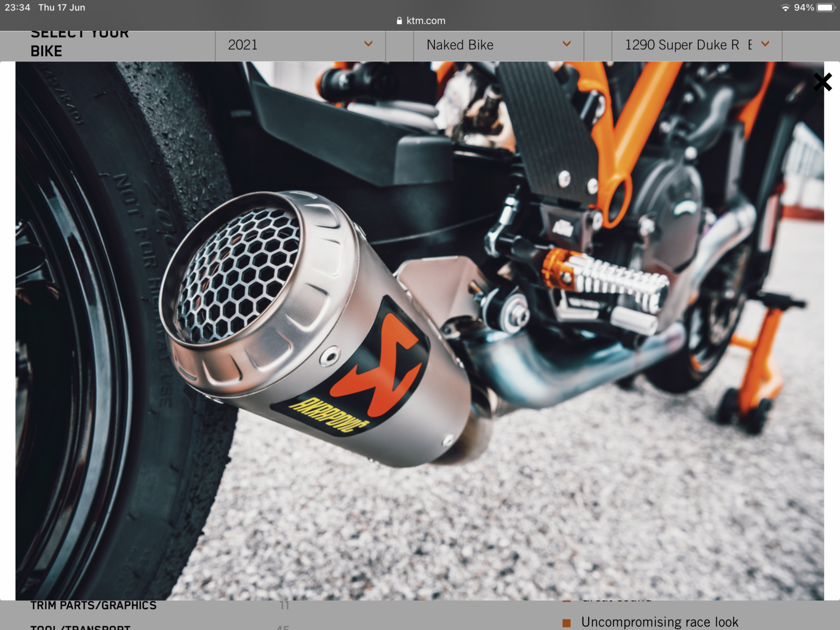Tap the lock icon beside ktm.com

[x=400, y=21]
